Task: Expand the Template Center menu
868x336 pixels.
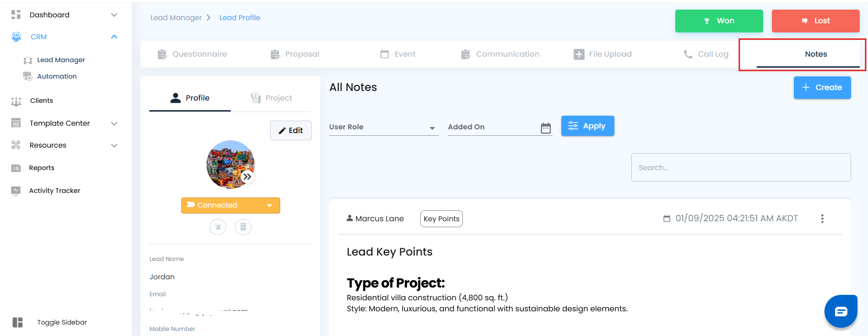Action: click(114, 123)
